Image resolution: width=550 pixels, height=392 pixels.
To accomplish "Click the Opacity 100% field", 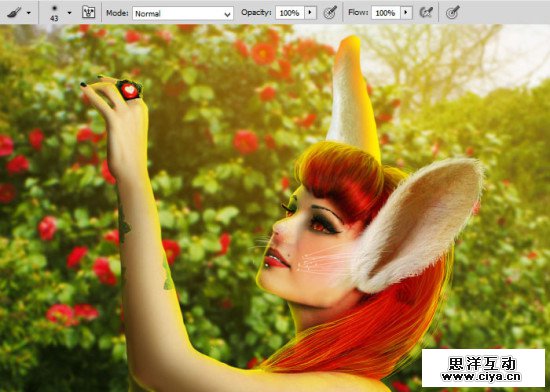I will 290,13.
